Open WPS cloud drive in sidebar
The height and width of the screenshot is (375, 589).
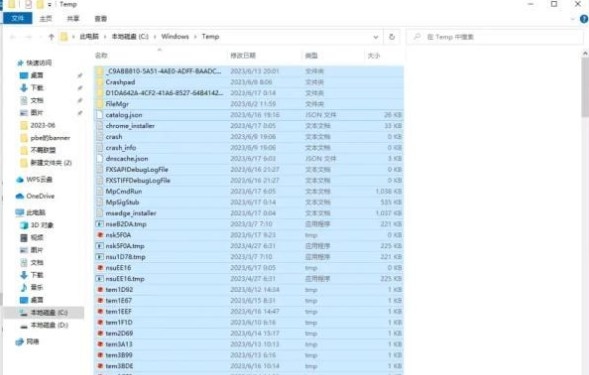pos(39,180)
